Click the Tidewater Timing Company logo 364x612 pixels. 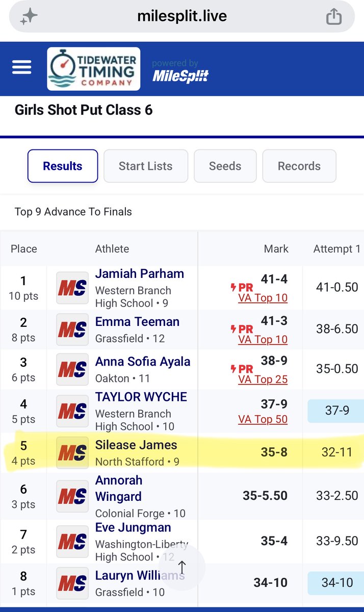click(x=93, y=69)
